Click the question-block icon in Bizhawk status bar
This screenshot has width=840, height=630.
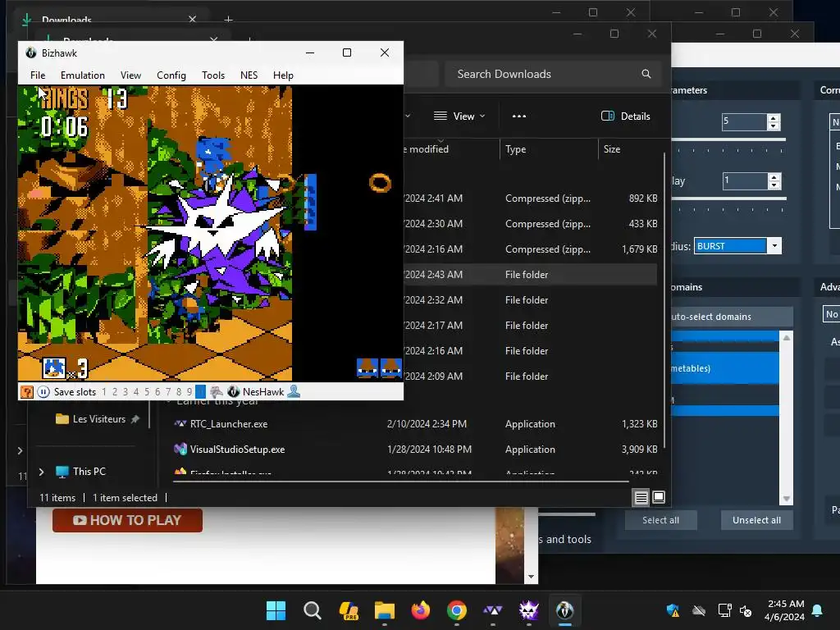point(27,392)
